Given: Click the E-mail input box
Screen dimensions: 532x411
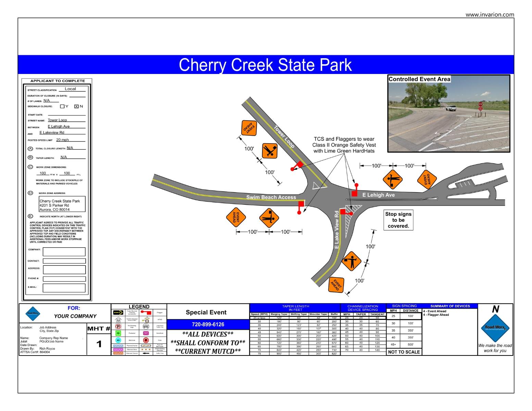Looking at the screenshot, I should pos(64,288).
